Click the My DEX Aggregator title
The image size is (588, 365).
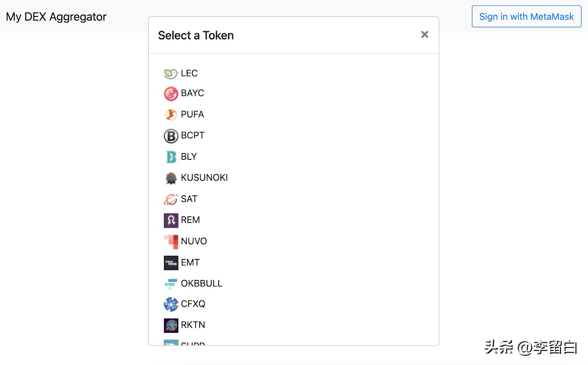[x=56, y=17]
